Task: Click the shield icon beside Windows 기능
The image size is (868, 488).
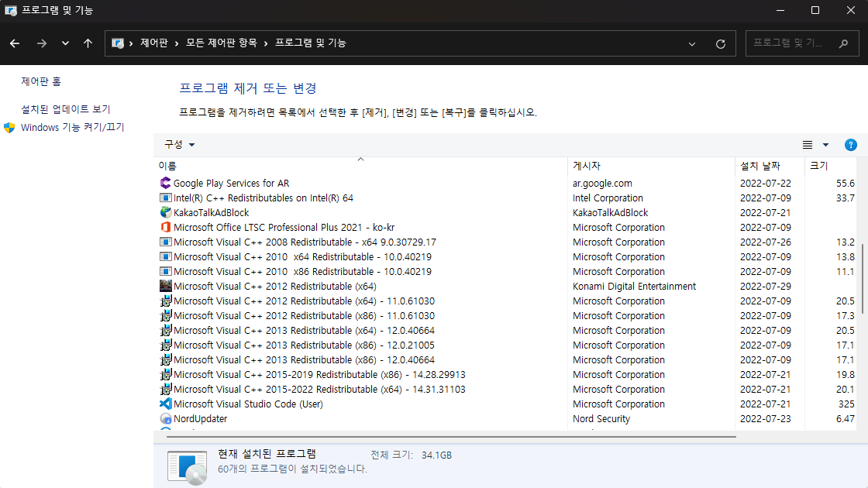Action: [9, 127]
